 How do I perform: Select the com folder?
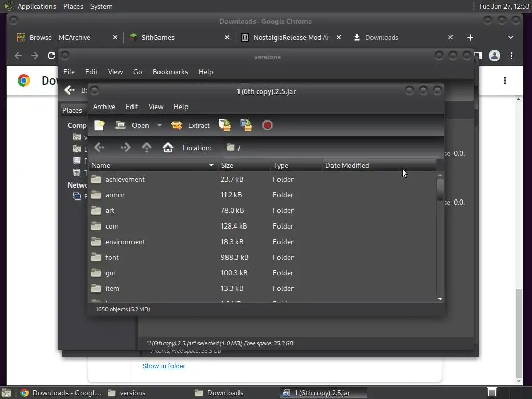pyautogui.click(x=262, y=226)
